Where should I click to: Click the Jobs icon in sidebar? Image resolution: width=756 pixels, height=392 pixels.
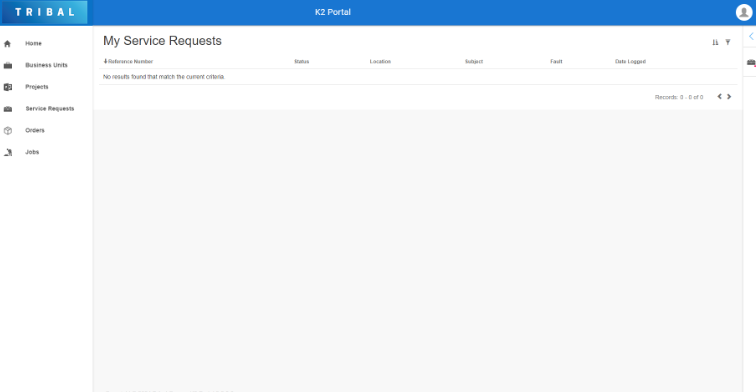click(x=8, y=152)
